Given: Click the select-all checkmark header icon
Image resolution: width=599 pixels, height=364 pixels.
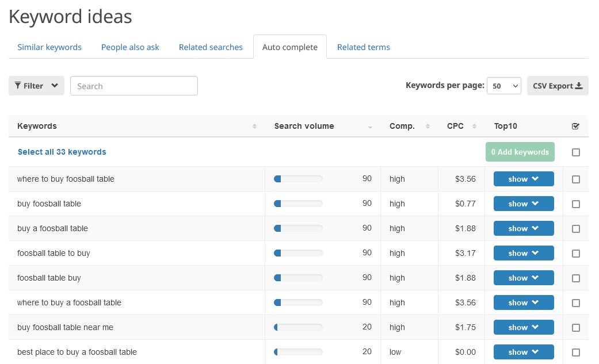Looking at the screenshot, I should coord(576,126).
